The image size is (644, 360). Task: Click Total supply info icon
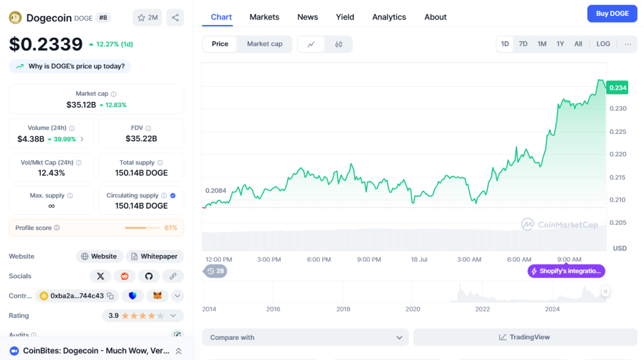pos(160,163)
